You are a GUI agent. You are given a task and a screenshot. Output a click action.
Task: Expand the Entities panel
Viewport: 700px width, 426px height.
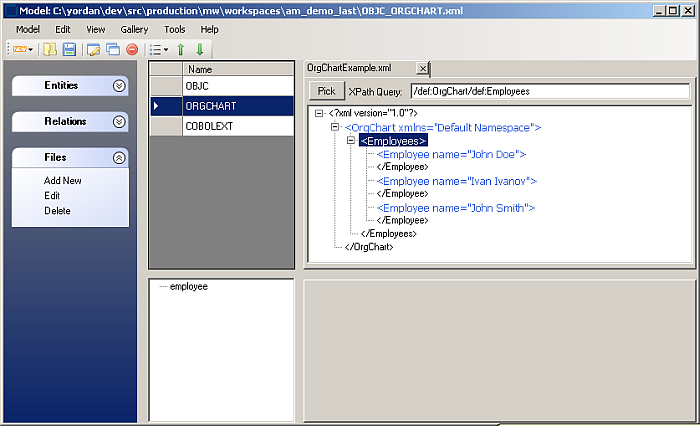(x=119, y=86)
